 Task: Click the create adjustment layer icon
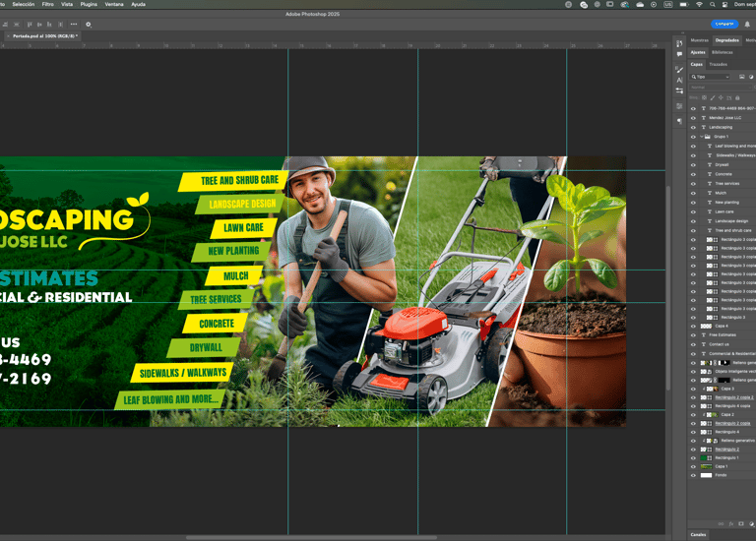pos(752,523)
